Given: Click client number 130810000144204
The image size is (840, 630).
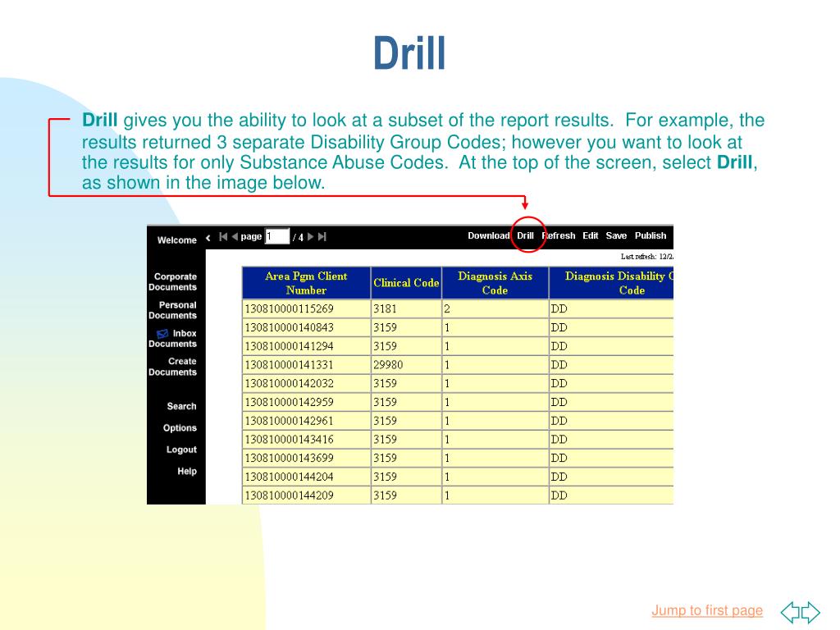Looking at the screenshot, I should tap(290, 477).
